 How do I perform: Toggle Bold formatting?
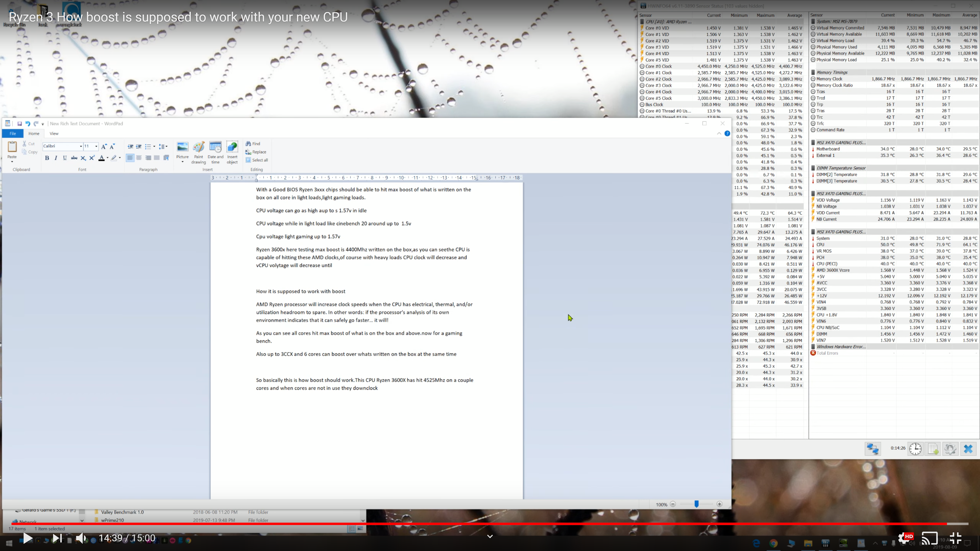click(47, 158)
